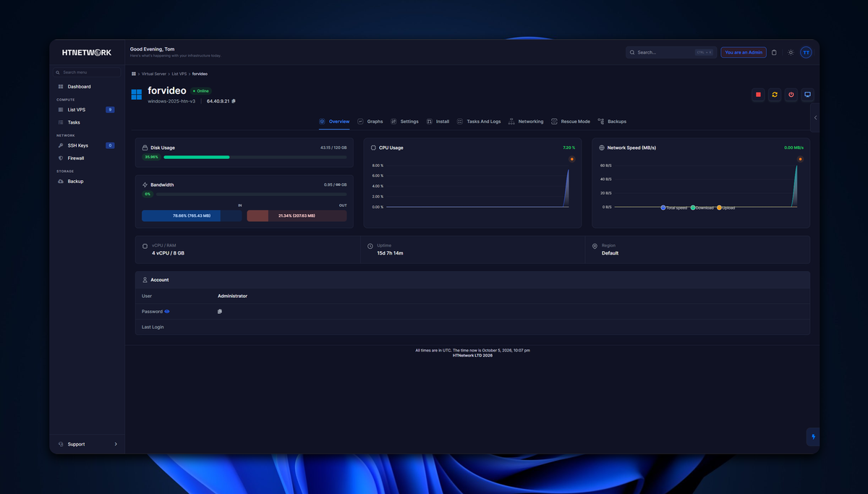Click the yellow restart server icon
Viewport: 868px width, 494px height.
point(775,95)
